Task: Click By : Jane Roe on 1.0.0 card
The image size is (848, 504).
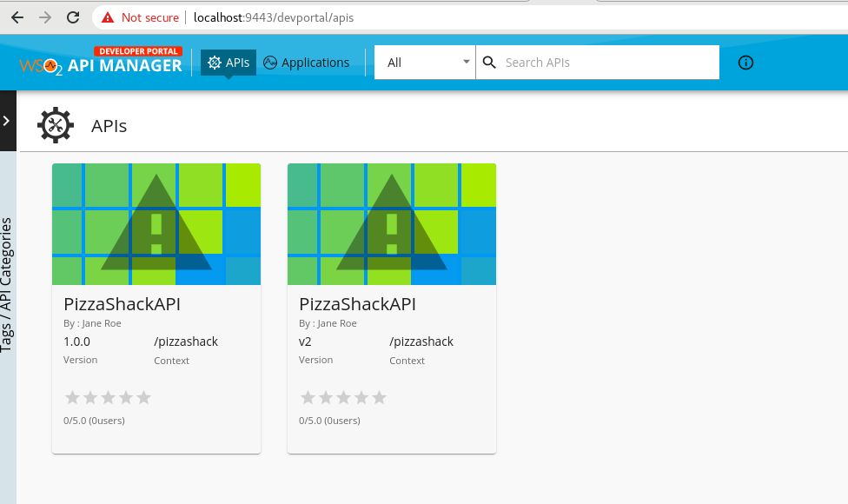Action: click(x=92, y=323)
